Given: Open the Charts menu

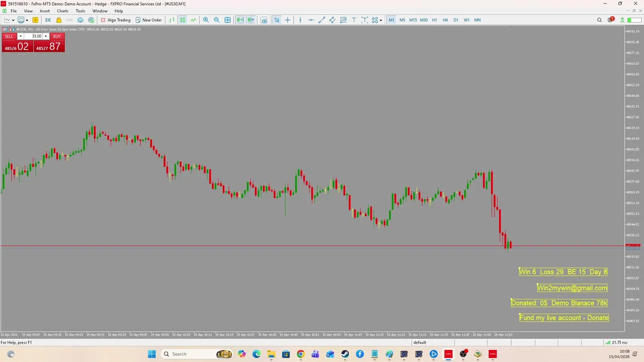Looking at the screenshot, I should (x=62, y=11).
